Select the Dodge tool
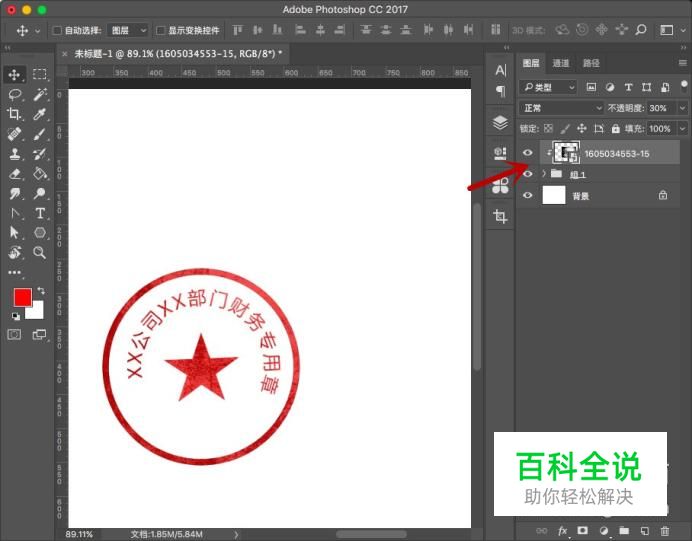The height and width of the screenshot is (541, 692). coord(40,193)
